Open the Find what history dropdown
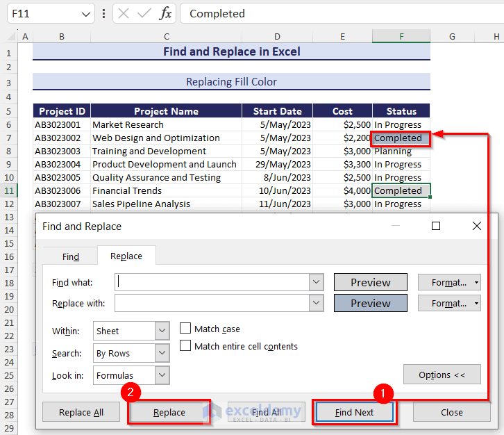Image resolution: width=504 pixels, height=435 pixels. [x=317, y=282]
